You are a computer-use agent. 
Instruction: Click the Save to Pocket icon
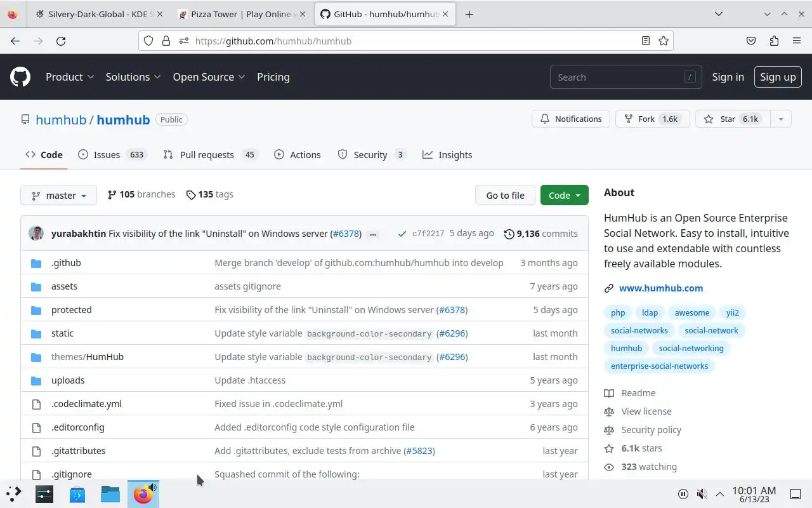pos(751,41)
